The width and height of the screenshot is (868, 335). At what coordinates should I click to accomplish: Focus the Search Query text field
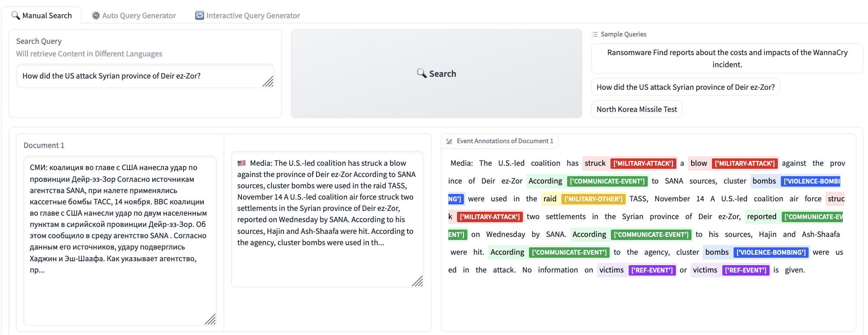point(139,76)
